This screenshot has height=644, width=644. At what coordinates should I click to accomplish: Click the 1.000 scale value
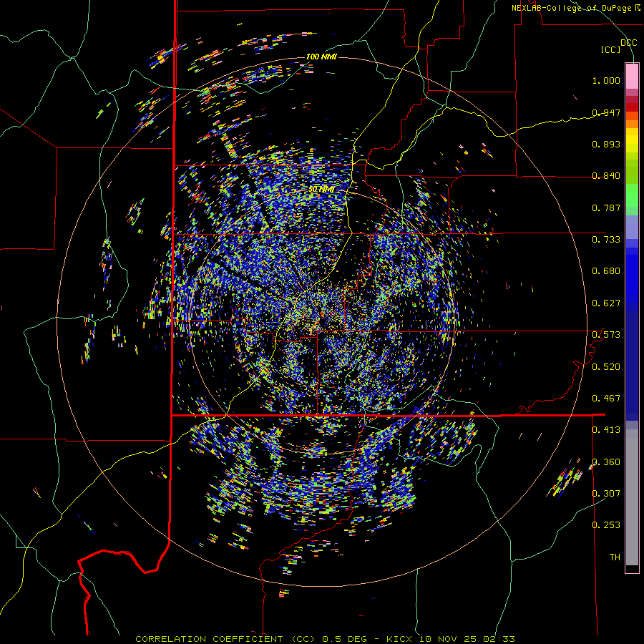point(606,80)
